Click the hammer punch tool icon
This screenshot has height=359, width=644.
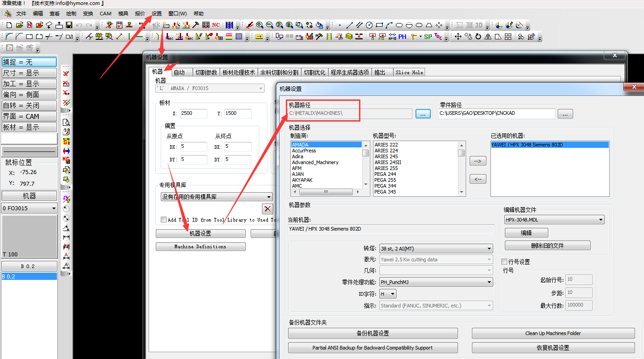[x=196, y=25]
